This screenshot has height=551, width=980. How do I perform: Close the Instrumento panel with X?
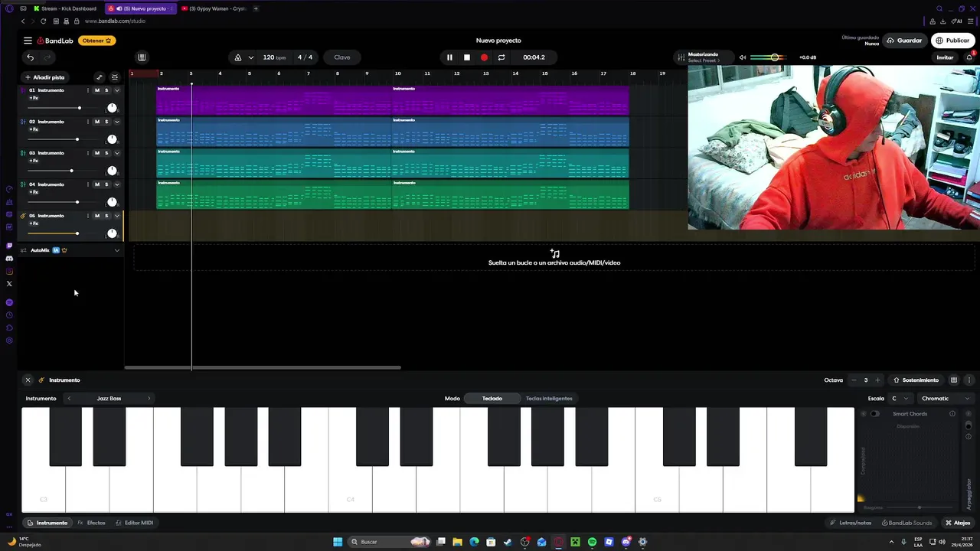(x=28, y=380)
